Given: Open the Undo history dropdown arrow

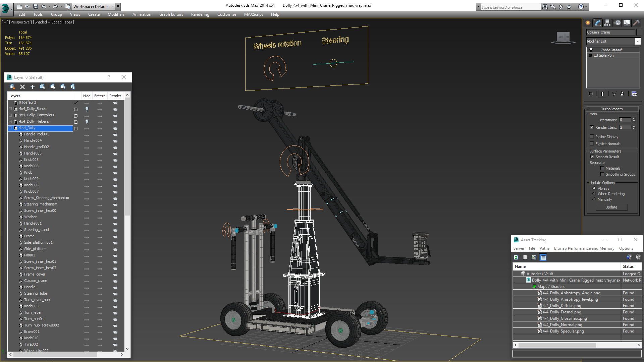Looking at the screenshot, I should [49, 6].
